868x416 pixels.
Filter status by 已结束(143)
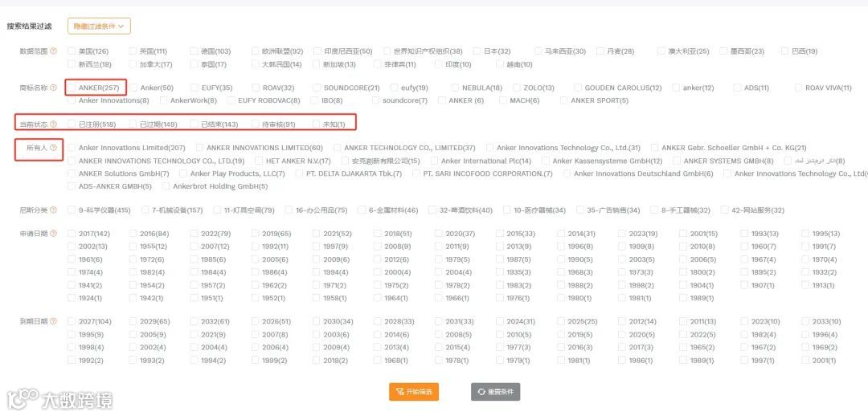coord(194,124)
